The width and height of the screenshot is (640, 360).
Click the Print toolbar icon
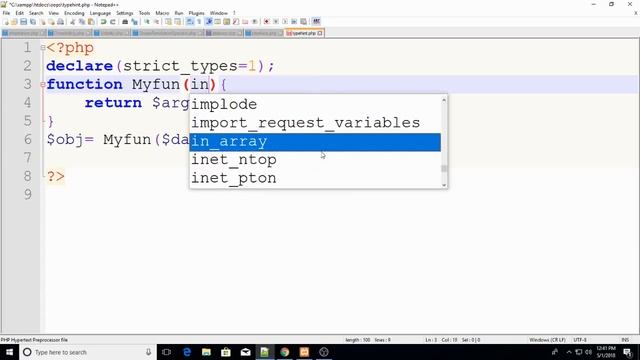click(60, 21)
